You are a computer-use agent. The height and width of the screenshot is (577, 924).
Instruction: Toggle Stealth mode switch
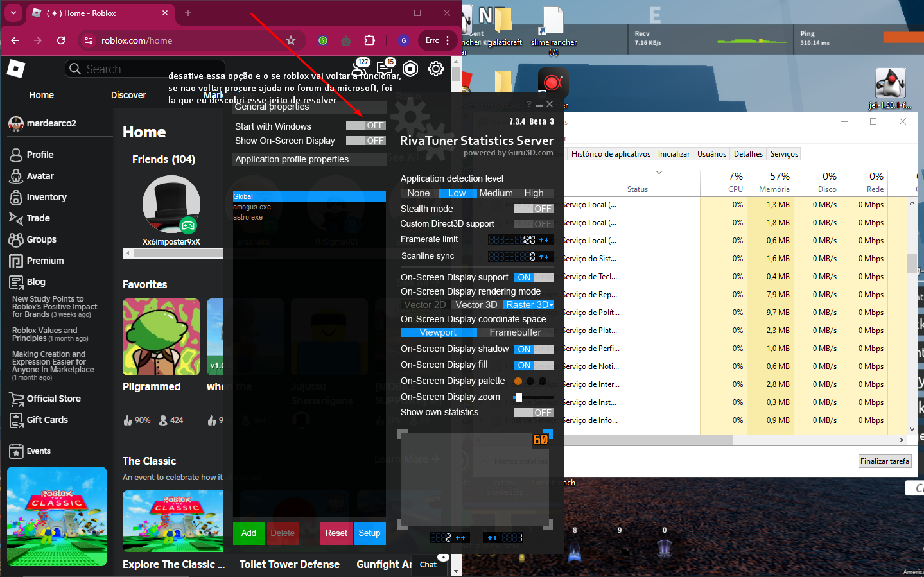tap(534, 209)
